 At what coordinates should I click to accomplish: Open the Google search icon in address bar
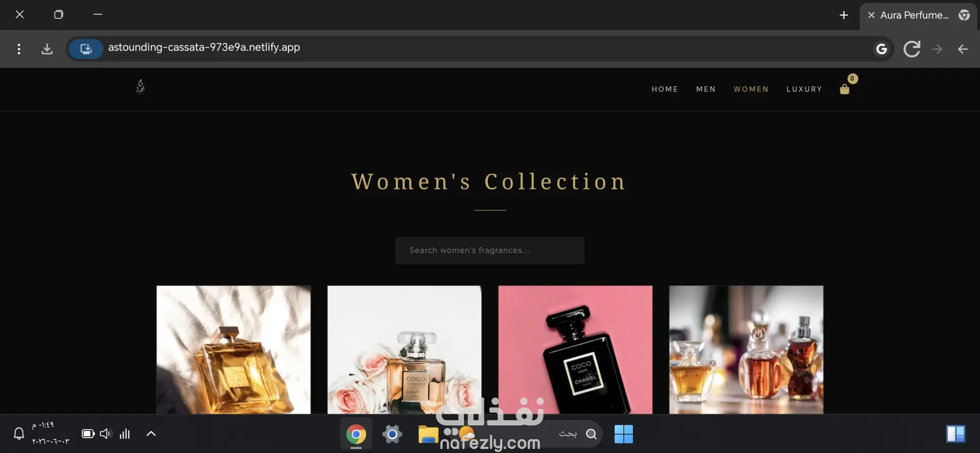(x=881, y=49)
